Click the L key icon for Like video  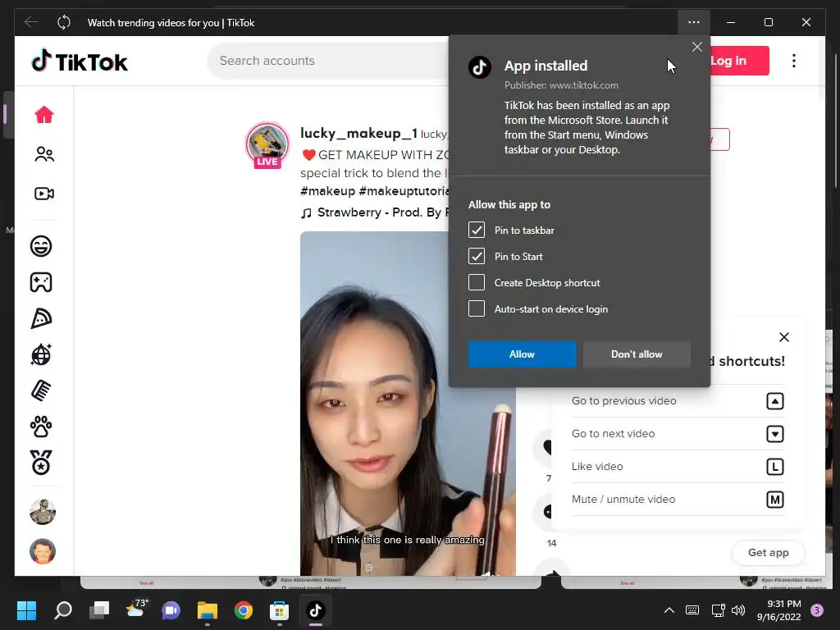point(774,467)
